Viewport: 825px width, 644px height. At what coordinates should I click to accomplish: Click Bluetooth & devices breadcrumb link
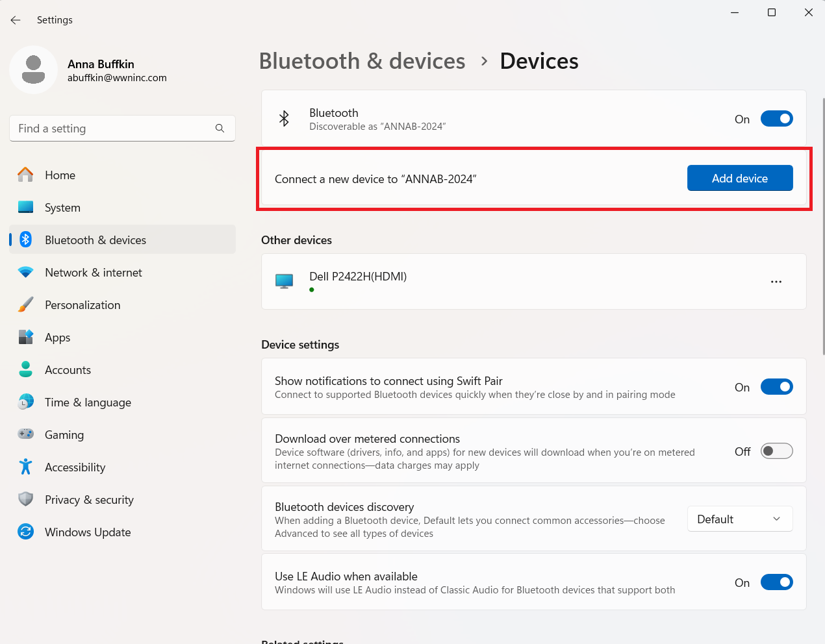(362, 61)
